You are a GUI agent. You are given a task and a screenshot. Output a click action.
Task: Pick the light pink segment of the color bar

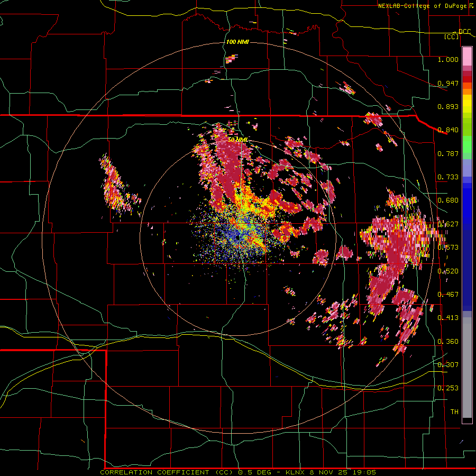point(467,57)
